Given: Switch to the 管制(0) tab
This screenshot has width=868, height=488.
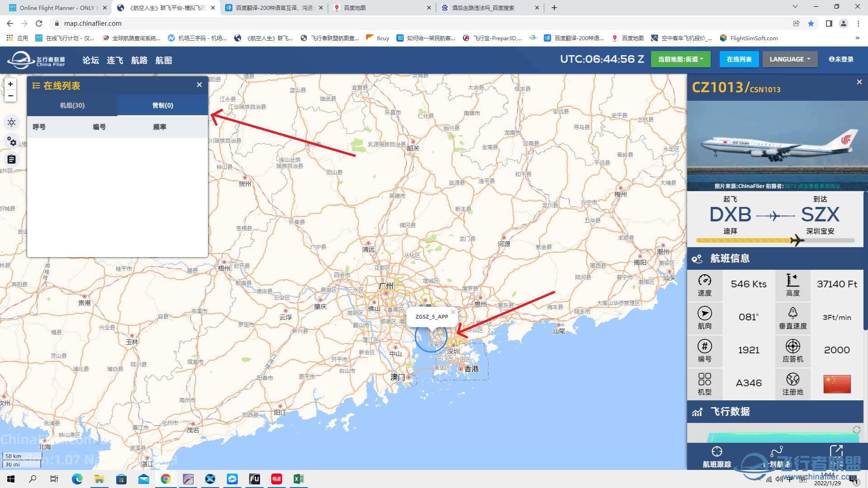Looking at the screenshot, I should tap(163, 105).
